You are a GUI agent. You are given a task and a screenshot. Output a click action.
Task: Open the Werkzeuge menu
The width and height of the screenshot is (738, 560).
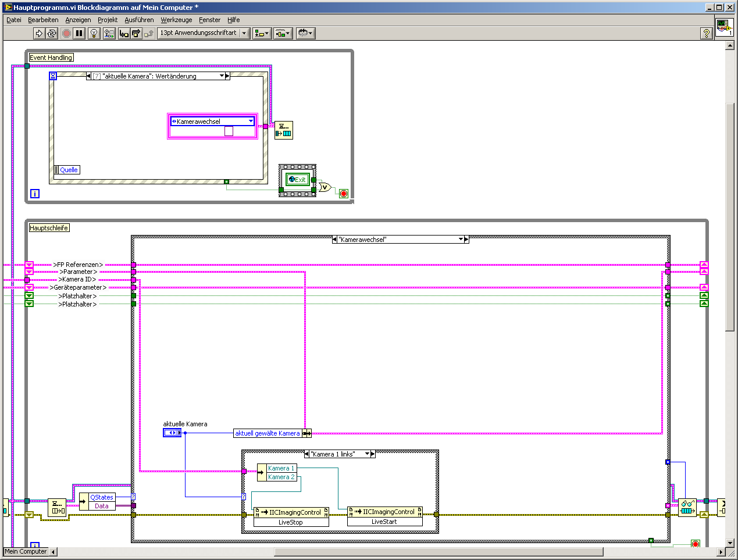(x=176, y=20)
